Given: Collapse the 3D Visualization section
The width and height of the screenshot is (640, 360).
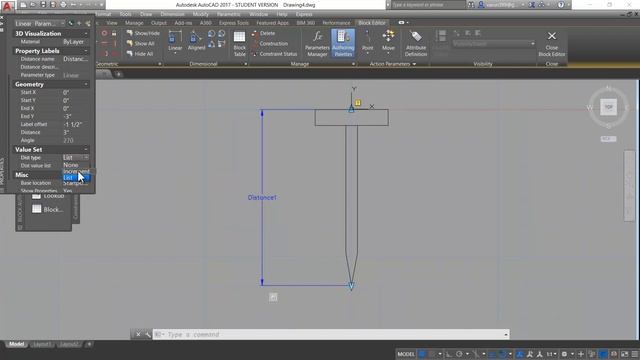Looking at the screenshot, I should point(86,33).
